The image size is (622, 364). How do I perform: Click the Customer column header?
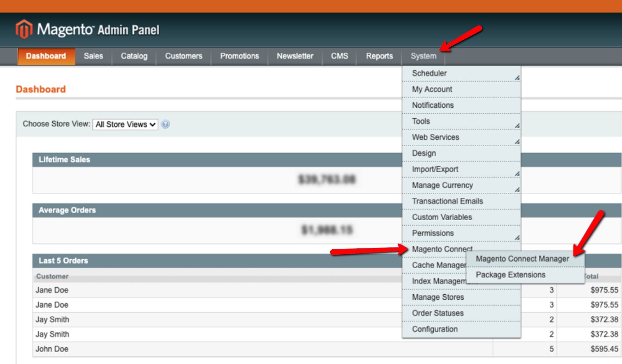click(x=52, y=277)
